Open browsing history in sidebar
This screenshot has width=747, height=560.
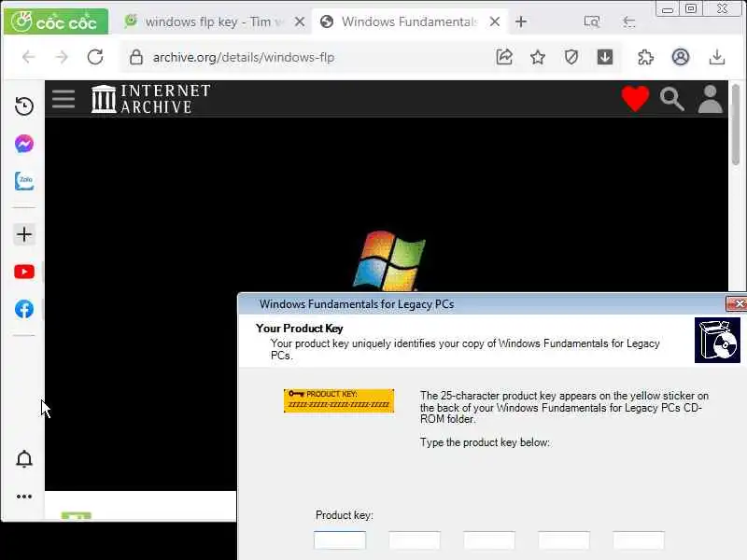(x=24, y=105)
